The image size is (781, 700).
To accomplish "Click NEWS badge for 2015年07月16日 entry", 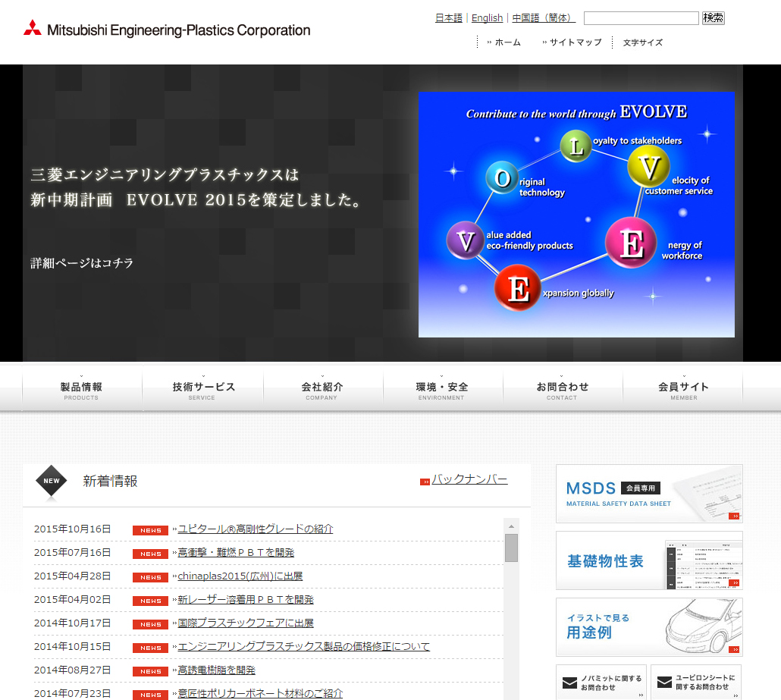I will tap(150, 554).
